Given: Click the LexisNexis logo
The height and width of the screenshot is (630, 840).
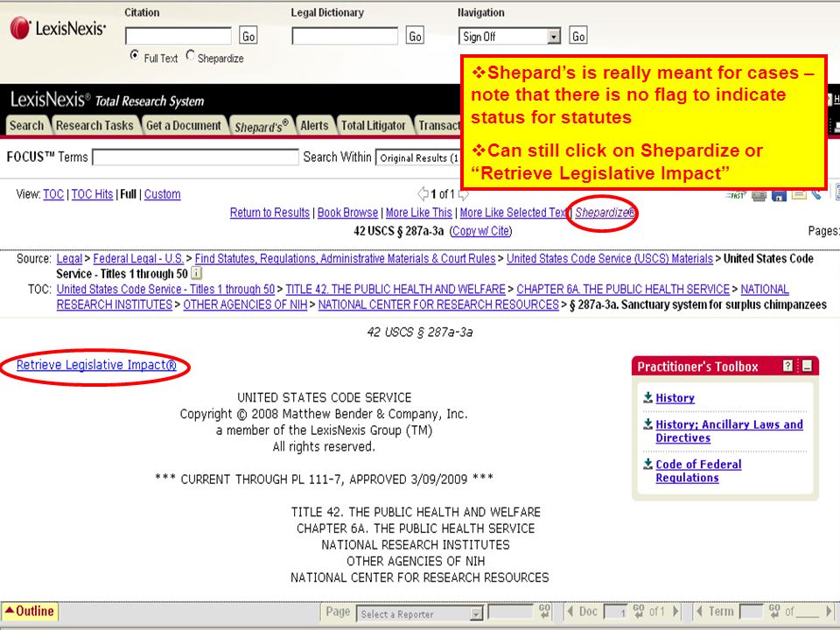Looking at the screenshot, I should [x=58, y=28].
